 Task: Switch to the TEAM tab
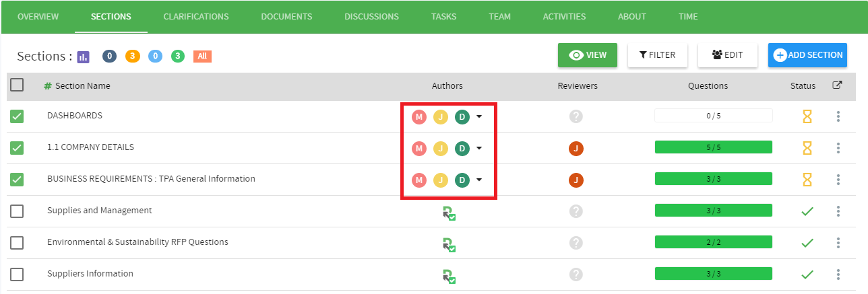coord(499,17)
